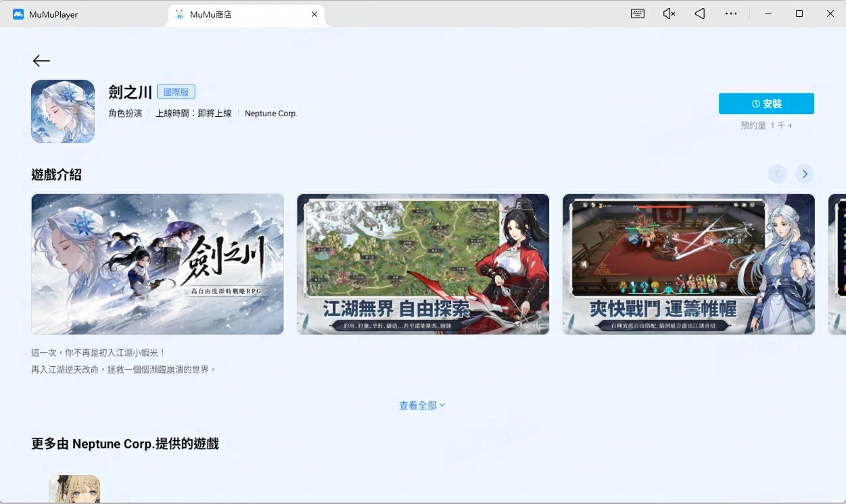Click the Neptune Corp. developer name
846x504 pixels.
pyautogui.click(x=271, y=114)
